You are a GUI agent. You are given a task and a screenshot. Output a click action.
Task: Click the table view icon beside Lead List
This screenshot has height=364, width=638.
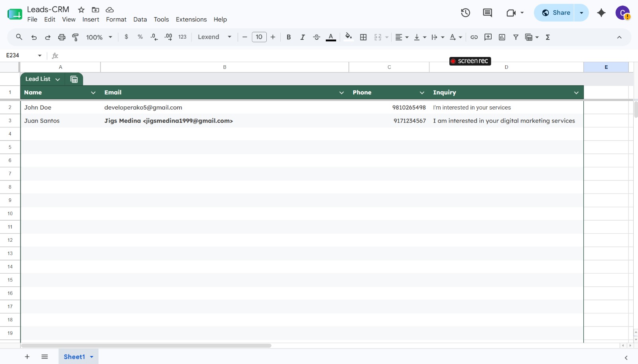point(74,79)
